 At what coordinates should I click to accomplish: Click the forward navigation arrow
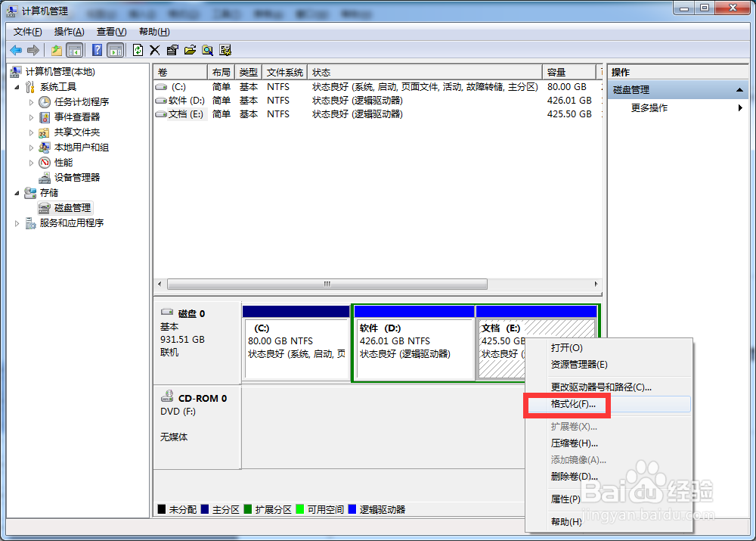[33, 50]
